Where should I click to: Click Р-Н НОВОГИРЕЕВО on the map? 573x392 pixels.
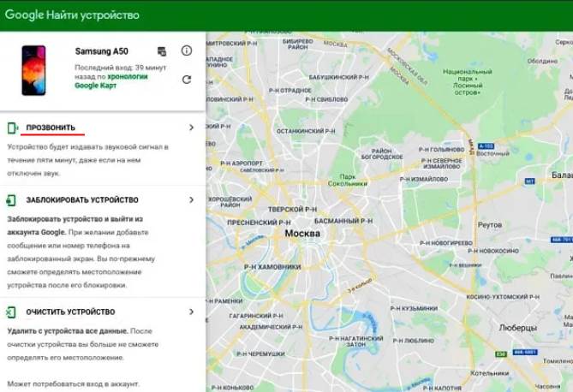click(x=446, y=242)
